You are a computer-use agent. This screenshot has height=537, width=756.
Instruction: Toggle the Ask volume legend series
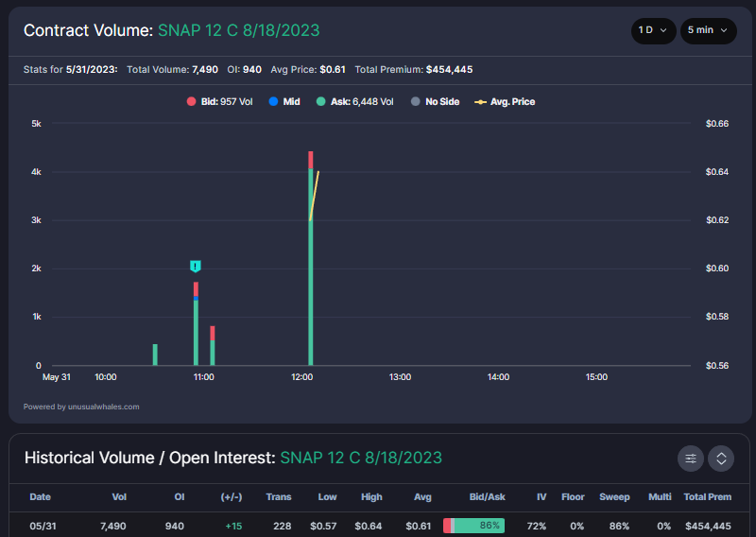coord(355,102)
